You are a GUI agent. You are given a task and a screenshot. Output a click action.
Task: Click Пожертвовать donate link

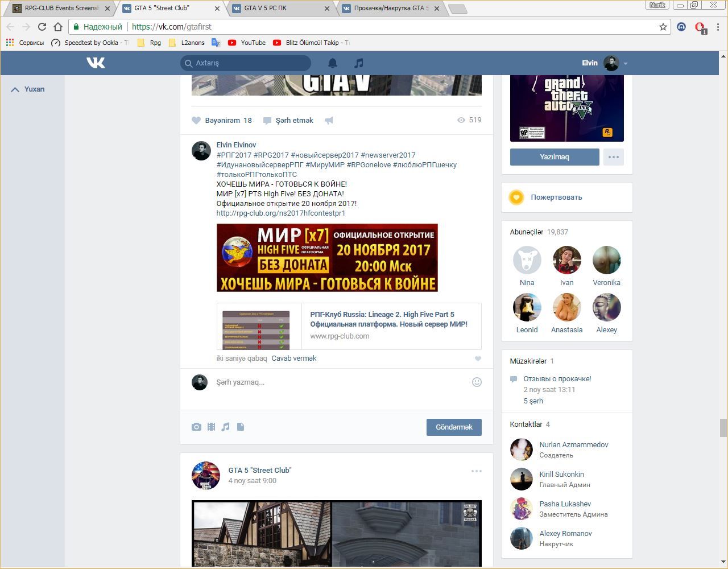click(x=556, y=197)
